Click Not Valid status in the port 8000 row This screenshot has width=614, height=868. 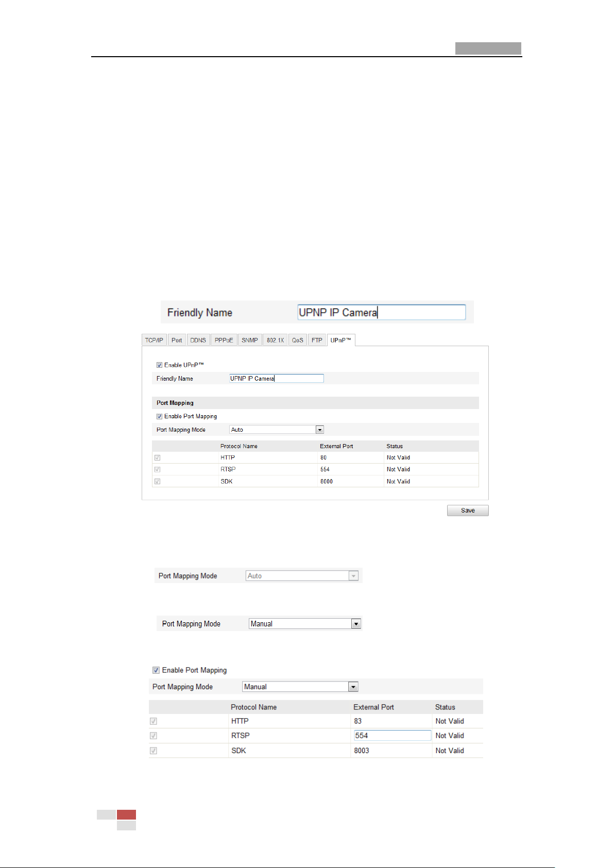coord(398,482)
